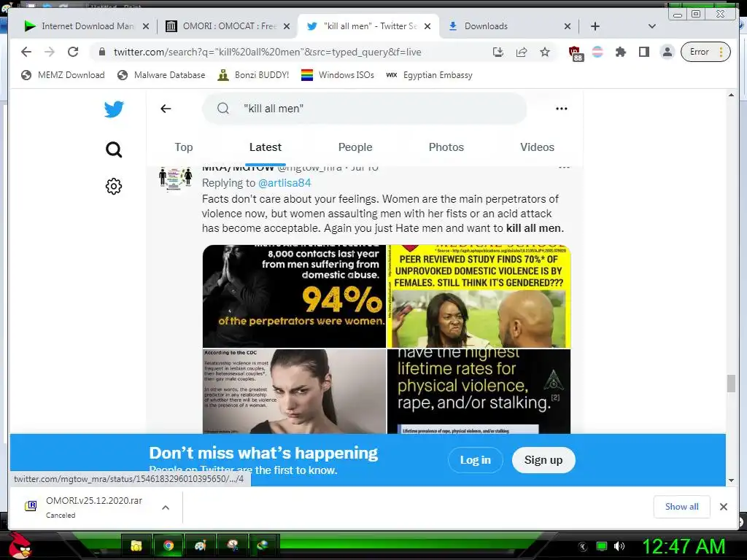Image resolution: width=747 pixels, height=560 pixels.
Task: Click the Log in button
Action: click(476, 460)
